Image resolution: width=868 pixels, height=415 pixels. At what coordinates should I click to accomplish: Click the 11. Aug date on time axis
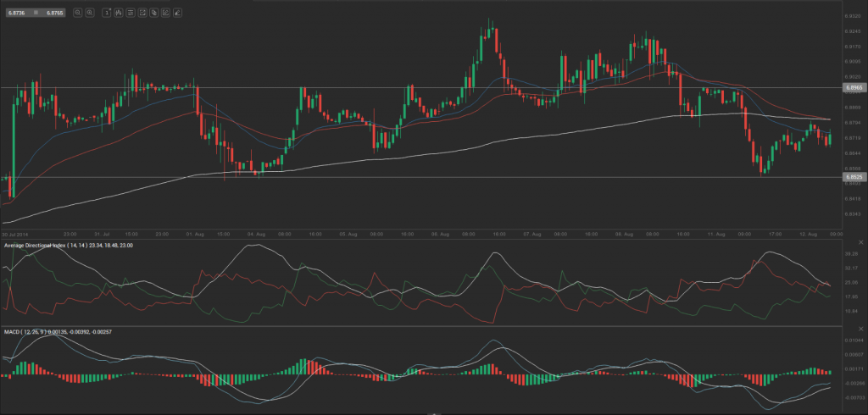(717, 233)
